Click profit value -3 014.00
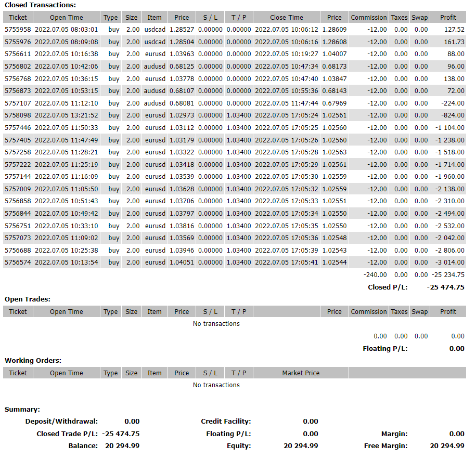Viewport: 476px width, 460px height. [449, 262]
